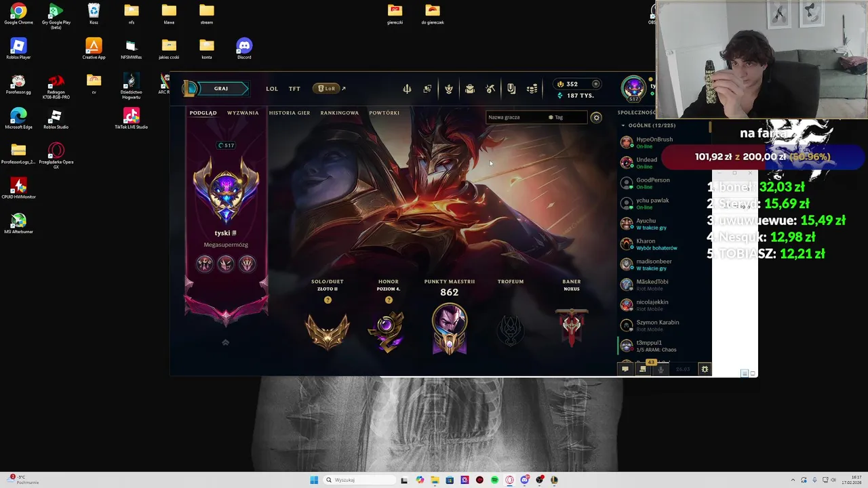This screenshot has width=868, height=488.
Task: Click the third challenge token under Megasupermózg
Action: (247, 264)
